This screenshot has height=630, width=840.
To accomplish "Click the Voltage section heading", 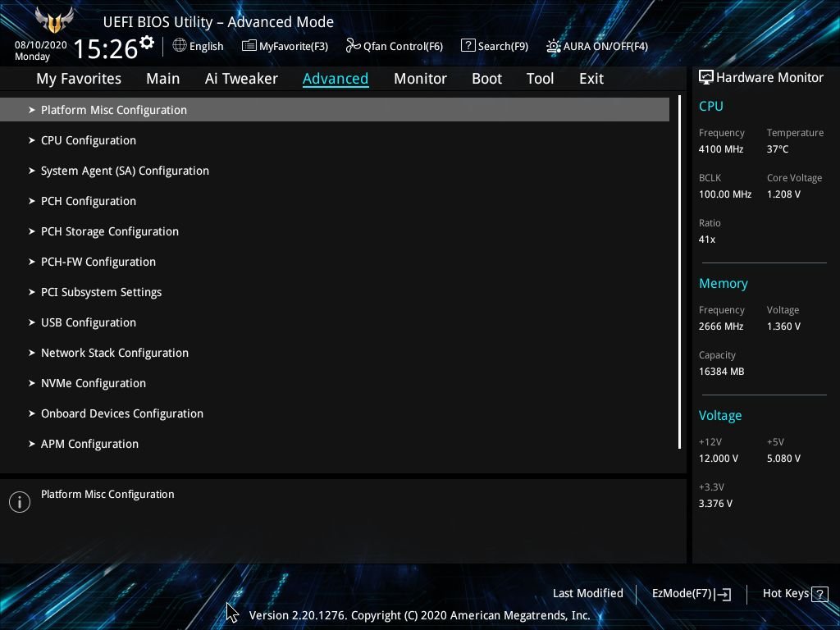I will pos(720,416).
